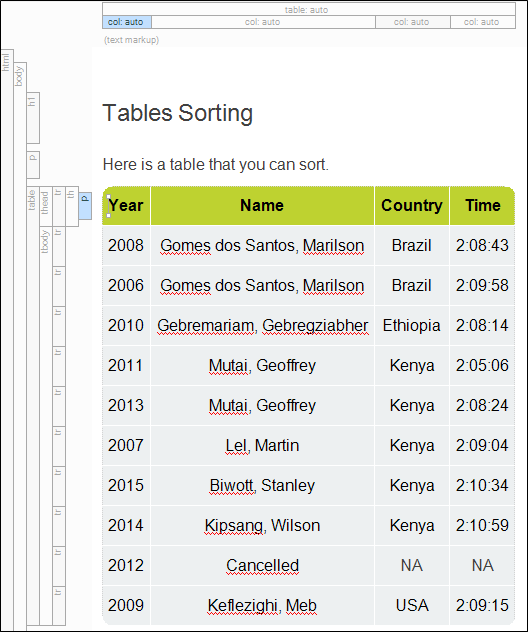Select the html element bar in margin
The width and height of the screenshot is (528, 632).
(7, 340)
